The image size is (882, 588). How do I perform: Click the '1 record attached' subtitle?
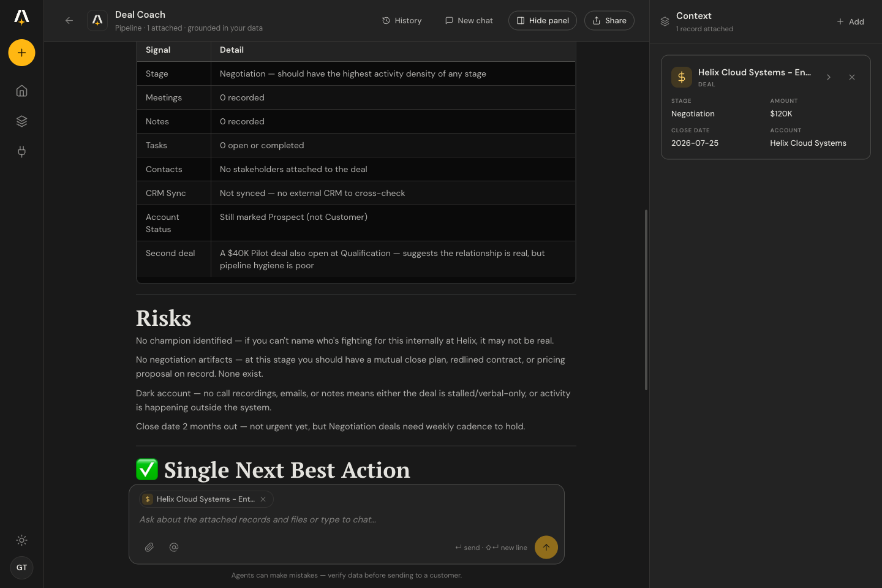click(x=704, y=29)
